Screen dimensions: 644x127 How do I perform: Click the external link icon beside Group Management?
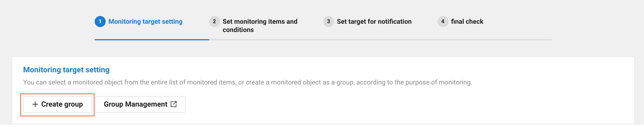pyautogui.click(x=174, y=104)
